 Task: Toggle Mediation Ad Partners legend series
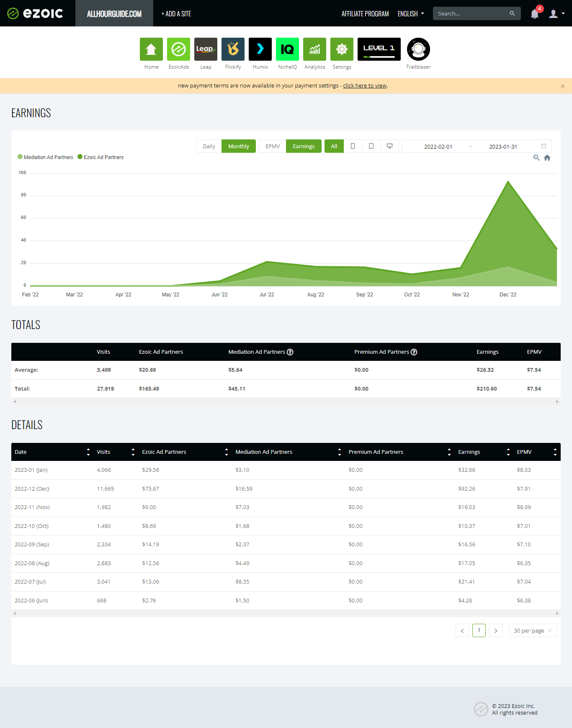point(45,157)
